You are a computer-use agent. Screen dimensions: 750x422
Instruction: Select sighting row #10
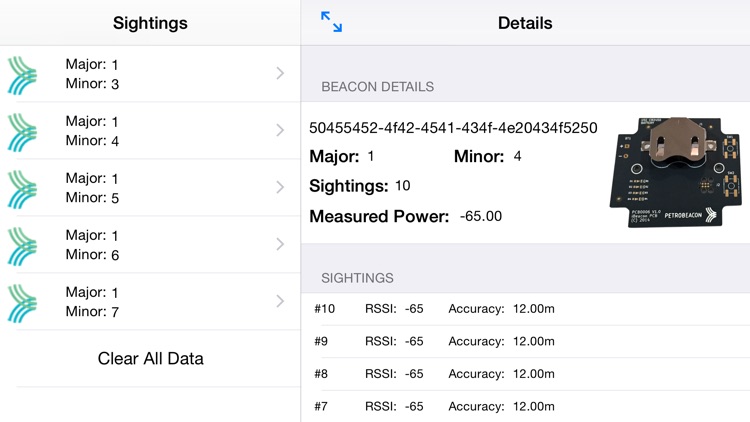click(525, 309)
